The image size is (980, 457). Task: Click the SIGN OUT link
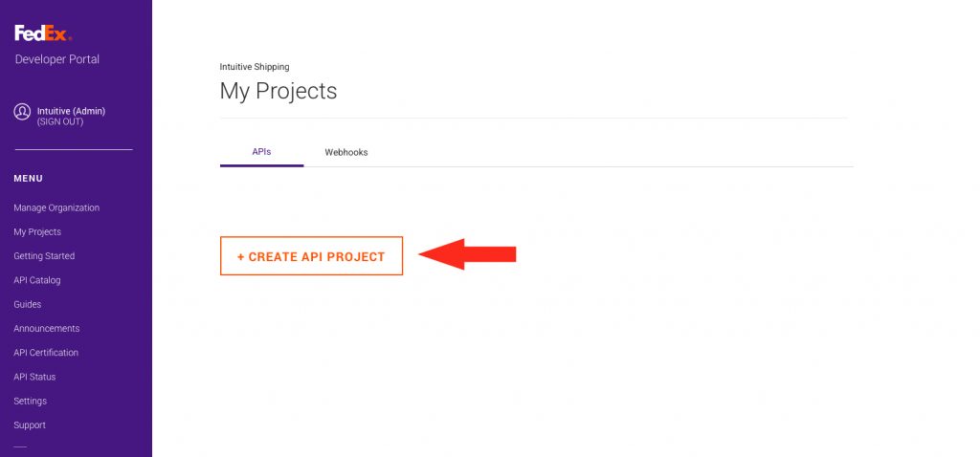click(60, 122)
